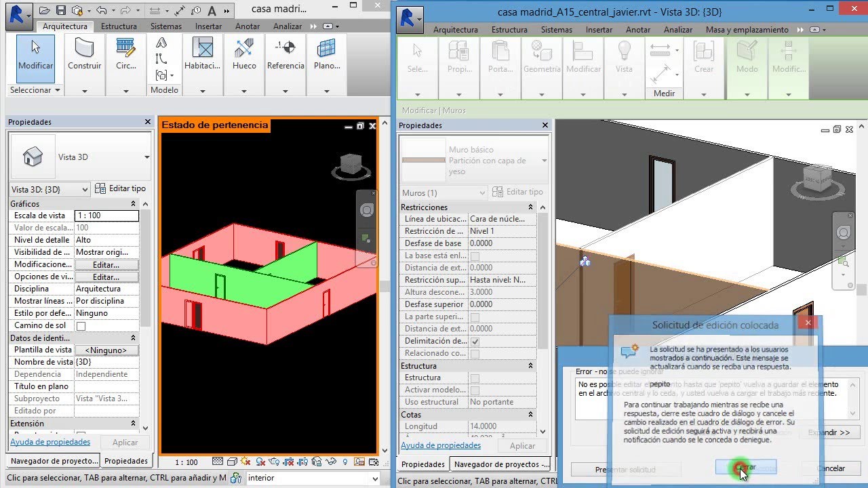Click <Ninguno> Plantilla de vista button
This screenshot has width=868, height=488.
tap(106, 350)
